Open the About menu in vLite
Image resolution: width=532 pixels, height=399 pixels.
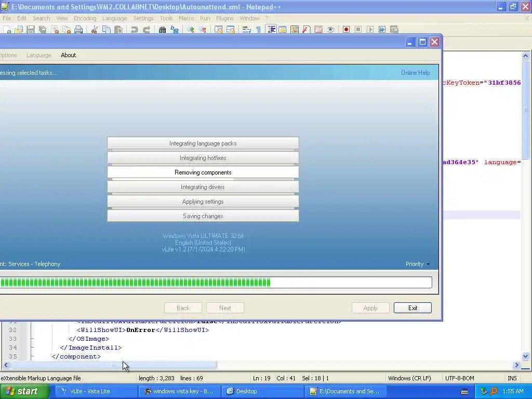(68, 55)
